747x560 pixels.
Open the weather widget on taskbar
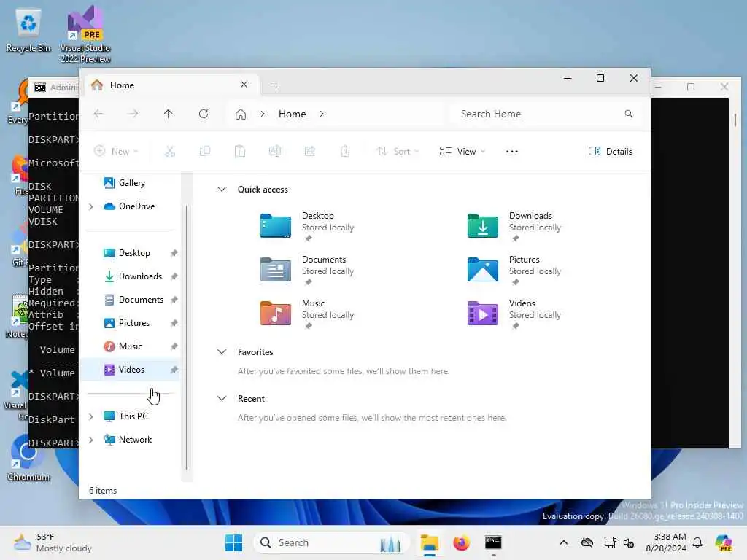coord(53,542)
